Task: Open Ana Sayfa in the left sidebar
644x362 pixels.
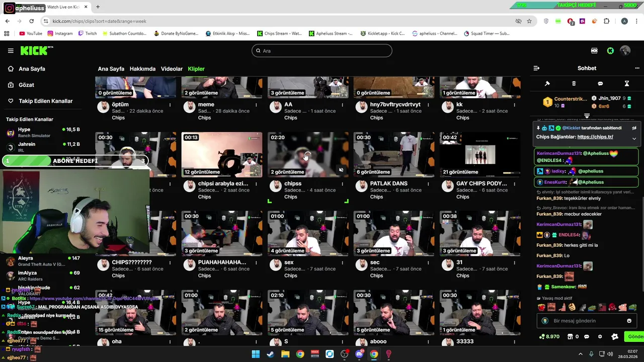Action: tap(32, 69)
